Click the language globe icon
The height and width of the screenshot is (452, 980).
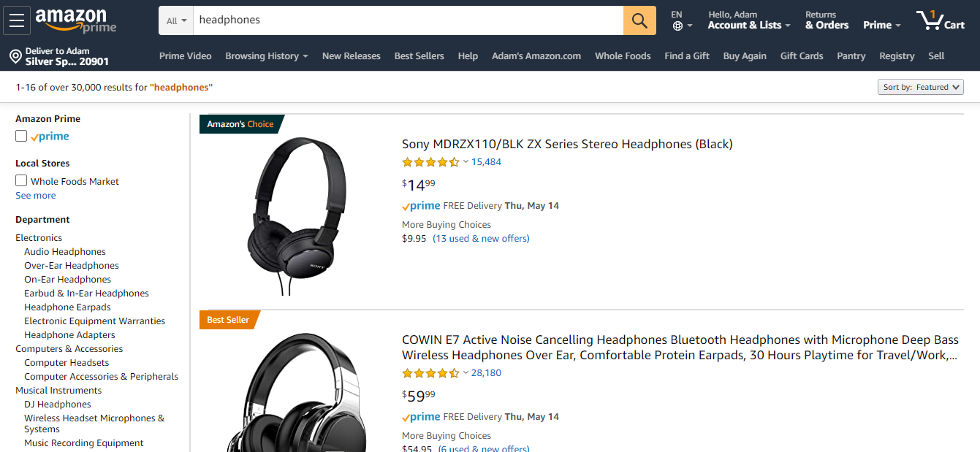coord(677,26)
